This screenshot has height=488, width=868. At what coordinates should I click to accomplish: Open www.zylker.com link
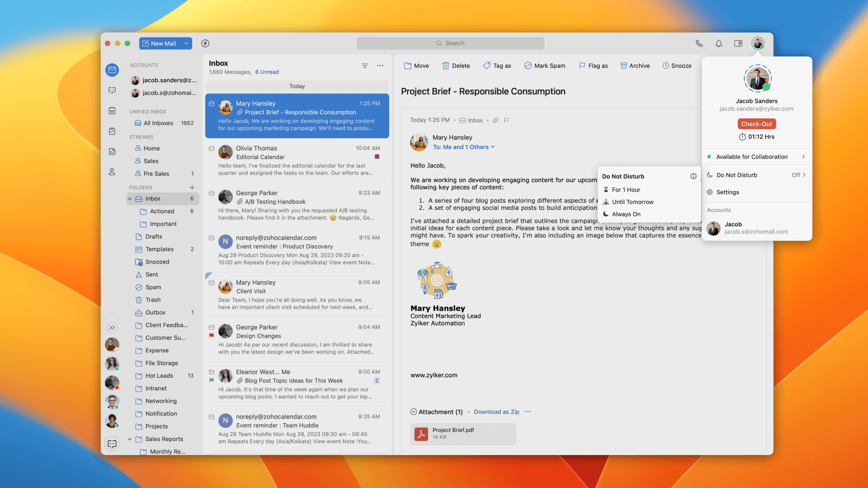(x=434, y=375)
